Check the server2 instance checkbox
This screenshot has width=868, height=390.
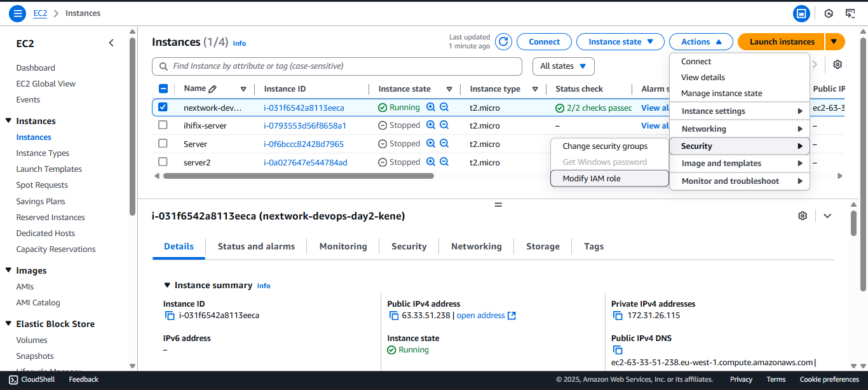[x=163, y=162]
